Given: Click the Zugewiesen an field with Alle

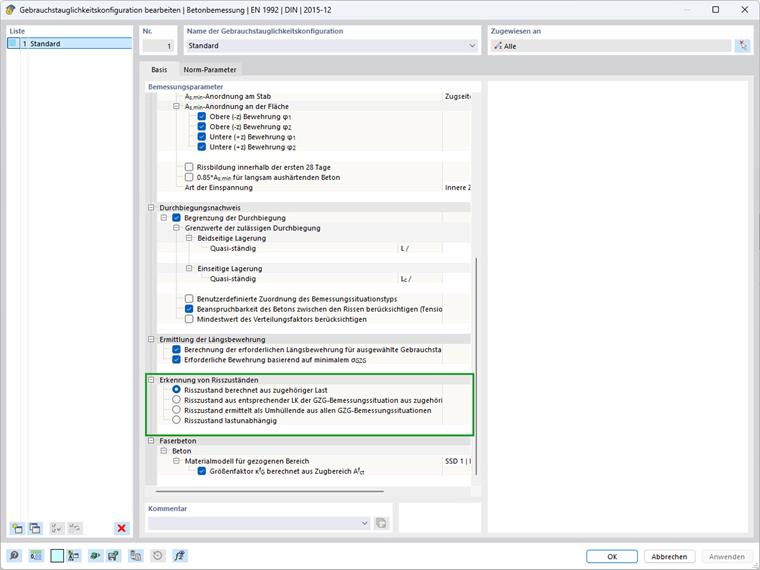Looking at the screenshot, I should click(x=611, y=46).
